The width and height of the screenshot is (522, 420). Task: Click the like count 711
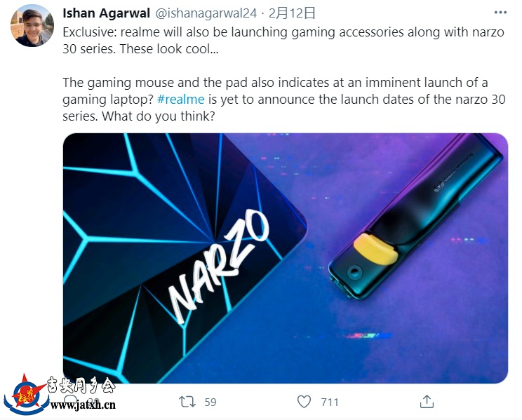(x=330, y=402)
